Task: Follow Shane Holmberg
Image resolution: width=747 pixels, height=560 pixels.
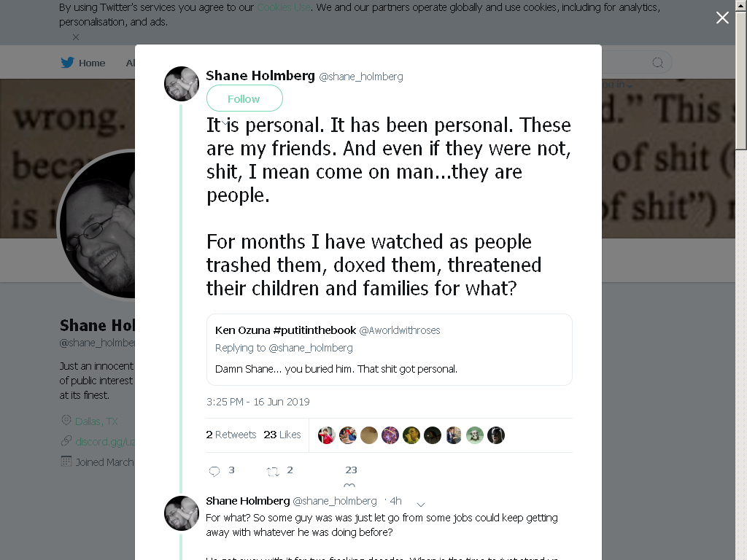Action: click(x=244, y=98)
